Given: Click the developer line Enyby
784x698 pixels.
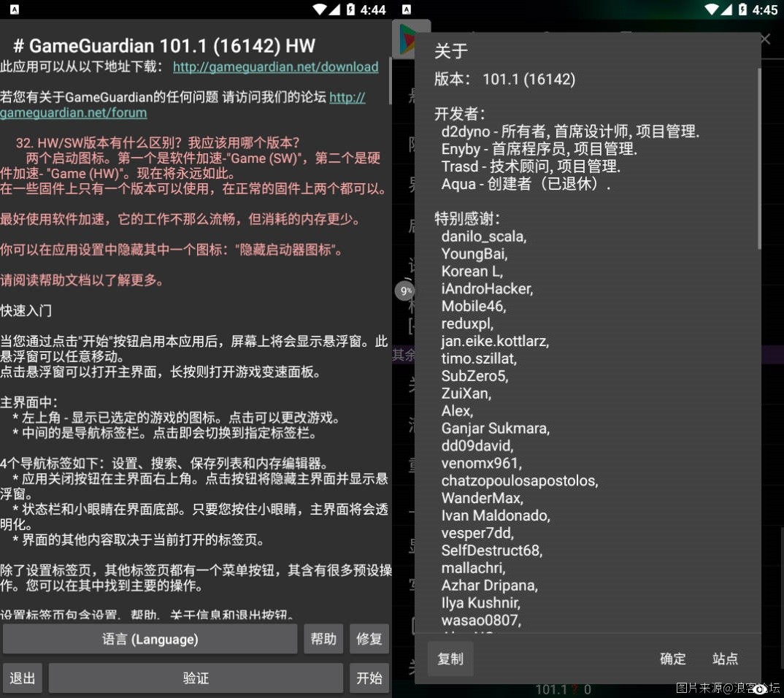Looking at the screenshot, I should (539, 149).
